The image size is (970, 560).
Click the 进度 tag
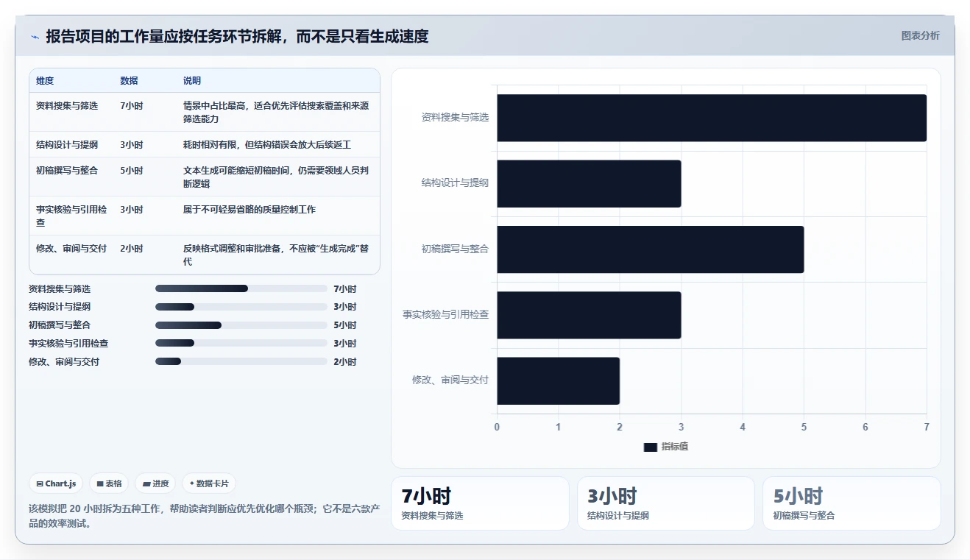(156, 483)
